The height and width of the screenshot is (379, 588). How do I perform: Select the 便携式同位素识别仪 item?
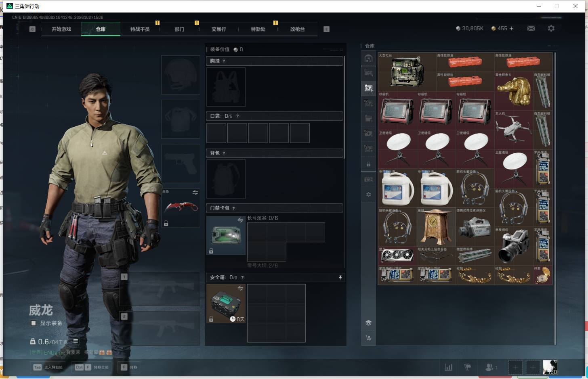tap(475, 226)
